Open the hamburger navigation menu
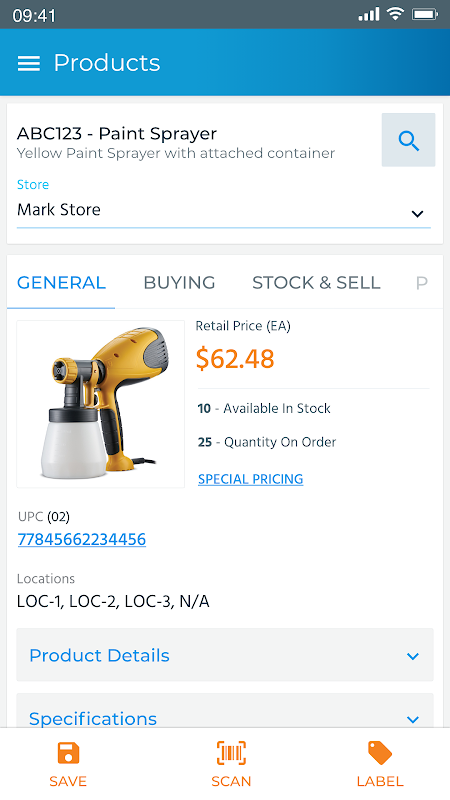The height and width of the screenshot is (800, 450). (x=29, y=63)
